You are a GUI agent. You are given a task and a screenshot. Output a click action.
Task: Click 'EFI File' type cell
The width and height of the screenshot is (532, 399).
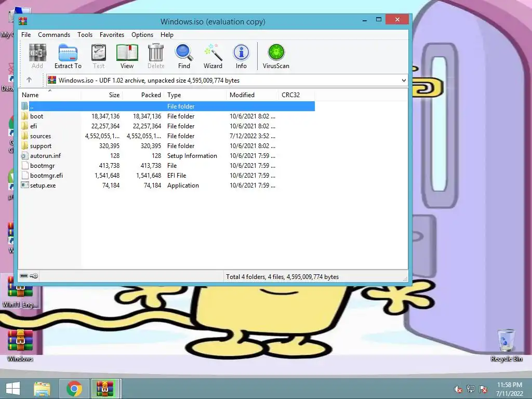click(177, 176)
